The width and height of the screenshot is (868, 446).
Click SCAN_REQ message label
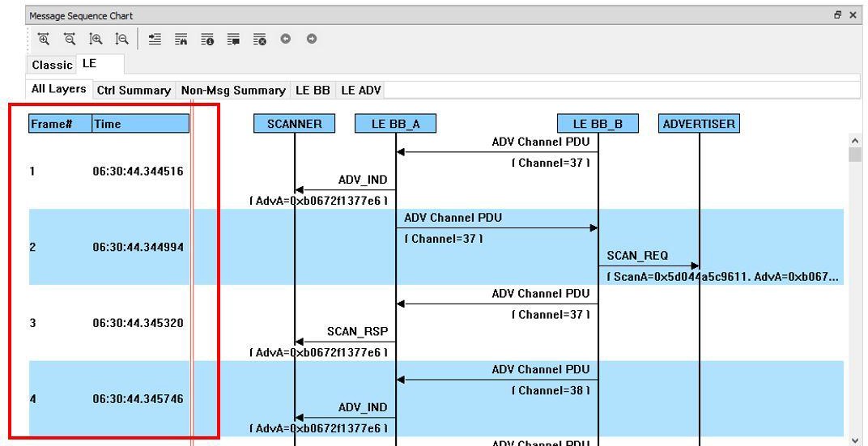(x=637, y=256)
